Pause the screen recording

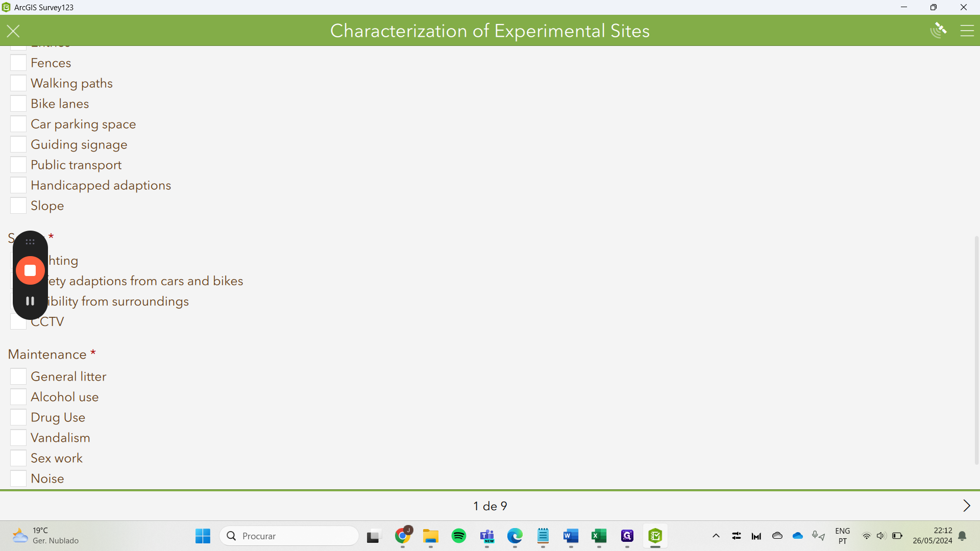point(30,301)
